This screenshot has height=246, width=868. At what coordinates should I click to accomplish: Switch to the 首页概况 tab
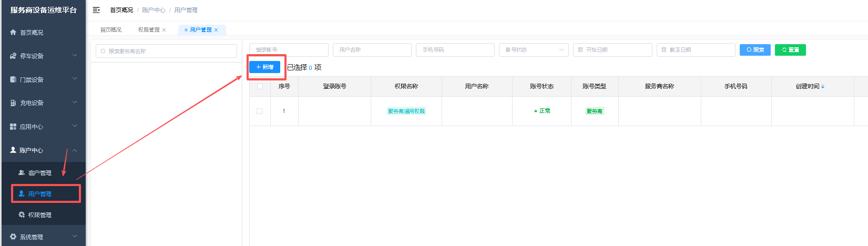pos(111,30)
